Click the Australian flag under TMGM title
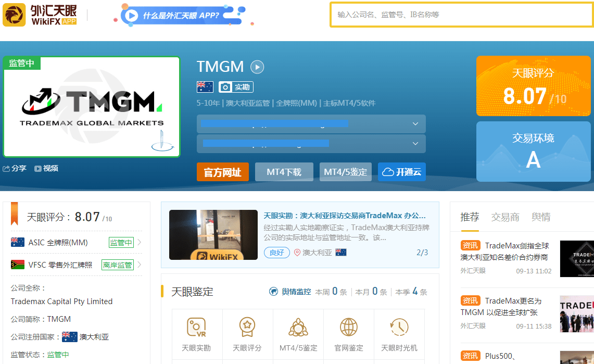 (x=205, y=87)
